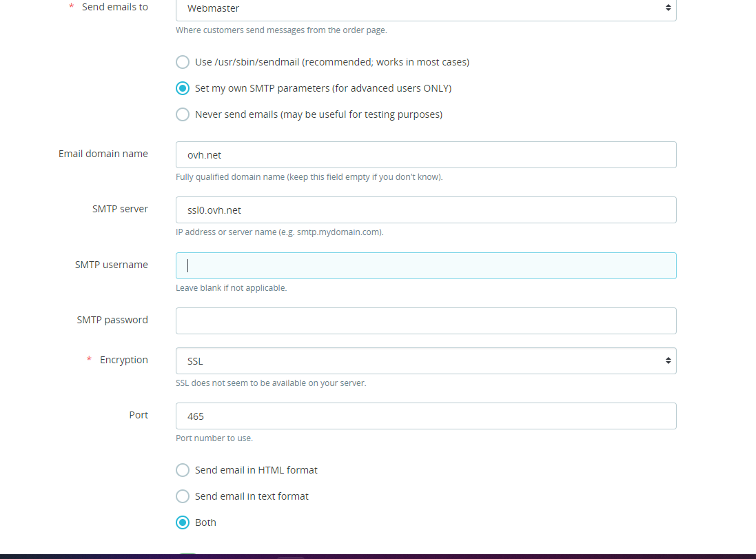Click into the Email domain name field

point(426,155)
